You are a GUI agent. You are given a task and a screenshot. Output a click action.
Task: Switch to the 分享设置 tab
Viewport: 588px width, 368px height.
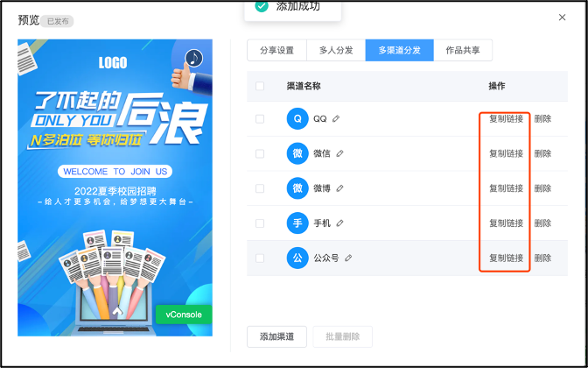276,50
